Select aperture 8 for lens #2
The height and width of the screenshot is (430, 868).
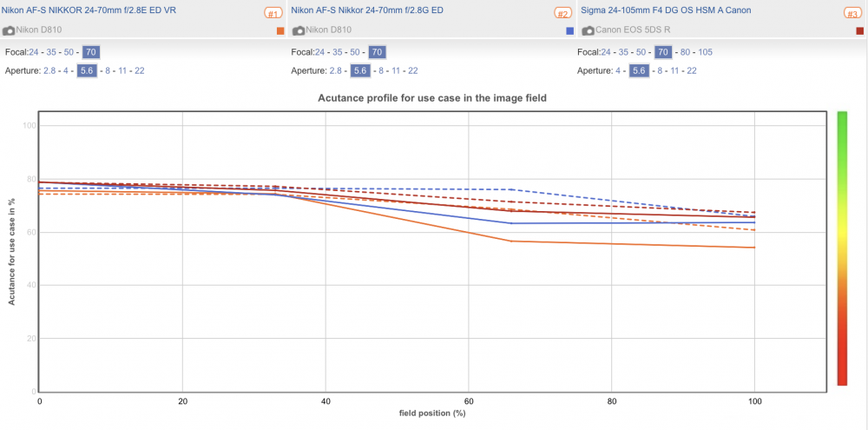[x=382, y=70]
